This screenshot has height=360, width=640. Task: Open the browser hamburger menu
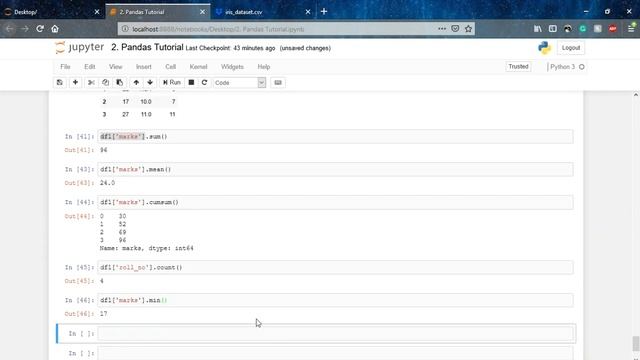point(631,29)
